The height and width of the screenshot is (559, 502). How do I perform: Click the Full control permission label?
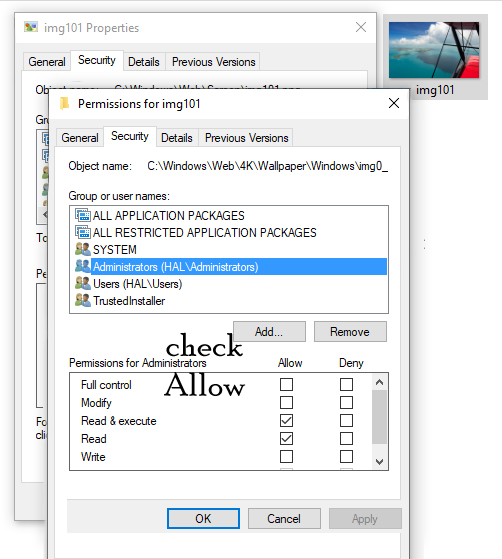coord(106,385)
